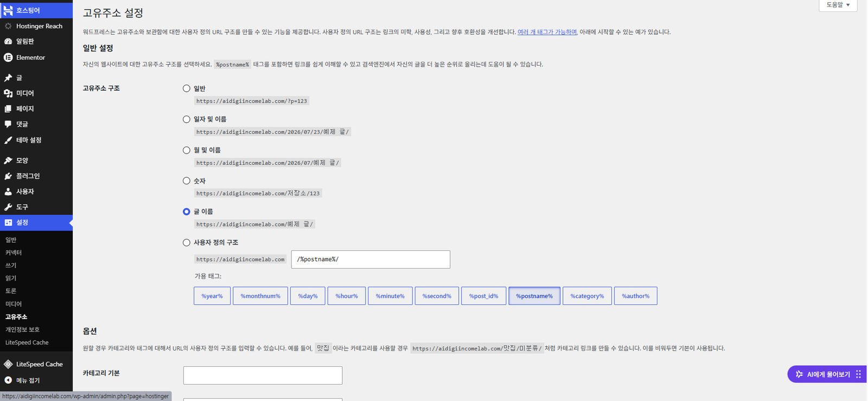Image resolution: width=868 pixels, height=401 pixels.
Task: Click the 도구 wrench icon
Action: (8, 207)
